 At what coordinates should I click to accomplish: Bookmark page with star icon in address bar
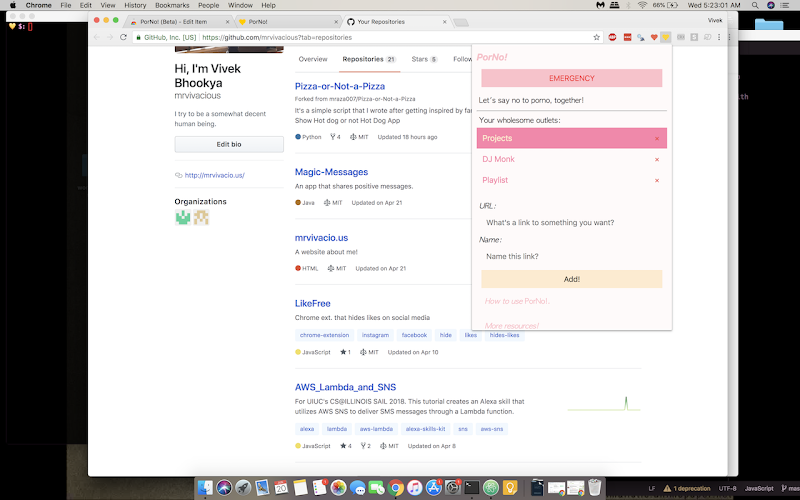tap(596, 37)
